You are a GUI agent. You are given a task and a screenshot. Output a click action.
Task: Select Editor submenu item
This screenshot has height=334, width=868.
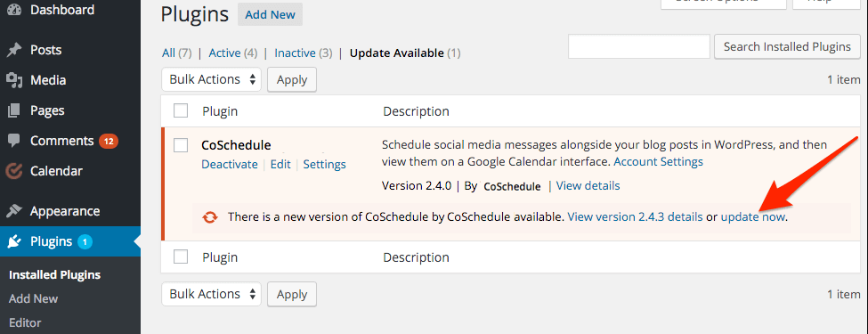25,322
